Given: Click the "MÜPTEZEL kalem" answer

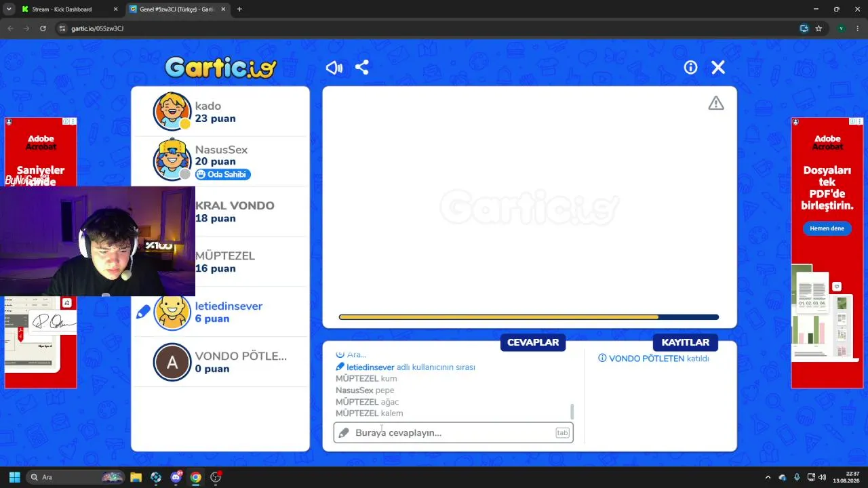Looking at the screenshot, I should (370, 413).
